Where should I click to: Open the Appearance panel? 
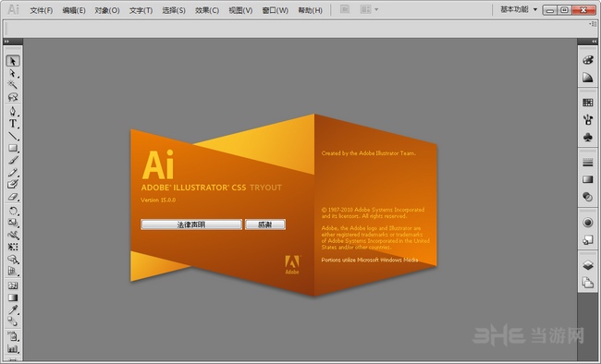[588, 223]
